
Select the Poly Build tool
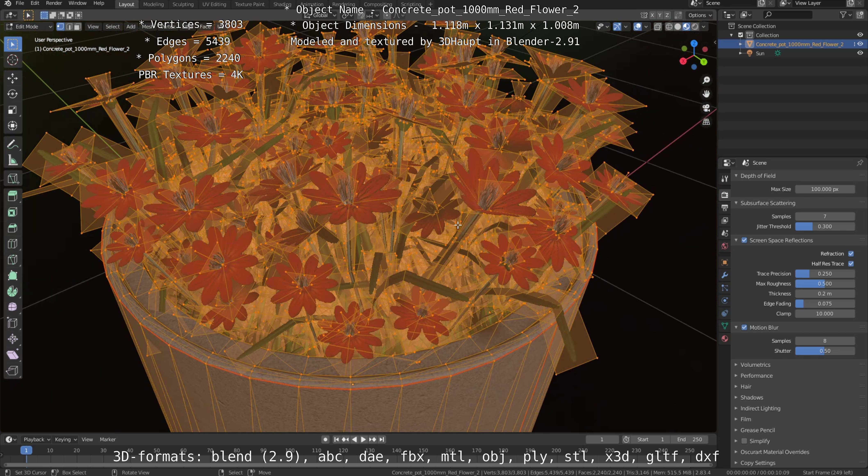[13, 276]
